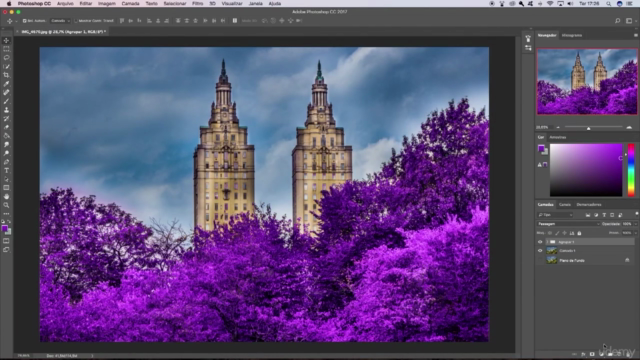Switch to the Amostras tab

558,137
